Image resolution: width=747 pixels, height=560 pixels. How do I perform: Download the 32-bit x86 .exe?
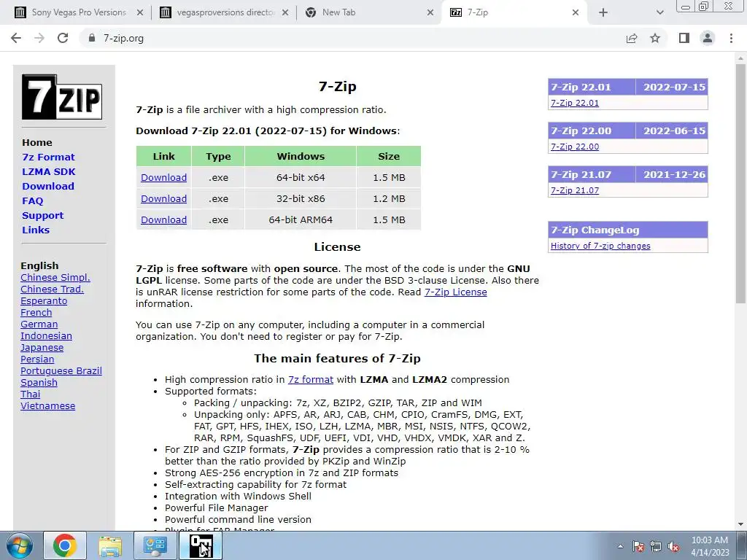(163, 198)
